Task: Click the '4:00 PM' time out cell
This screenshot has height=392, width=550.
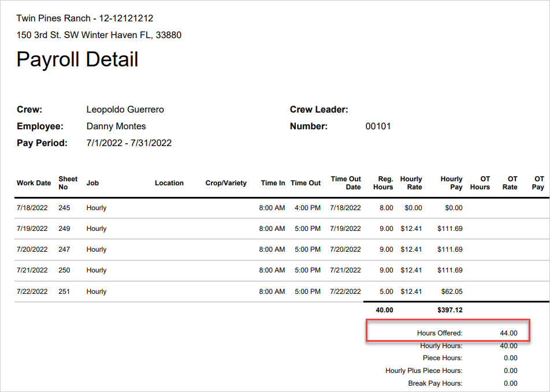Action: 307,208
